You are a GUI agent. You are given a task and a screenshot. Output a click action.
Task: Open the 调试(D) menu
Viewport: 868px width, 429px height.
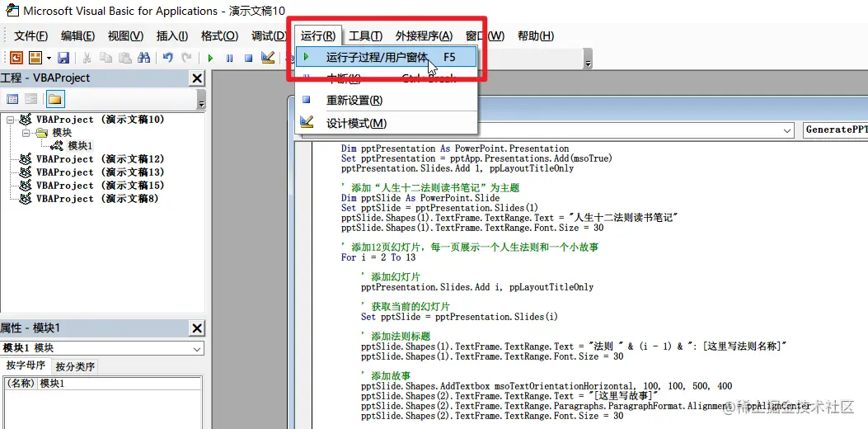click(269, 36)
